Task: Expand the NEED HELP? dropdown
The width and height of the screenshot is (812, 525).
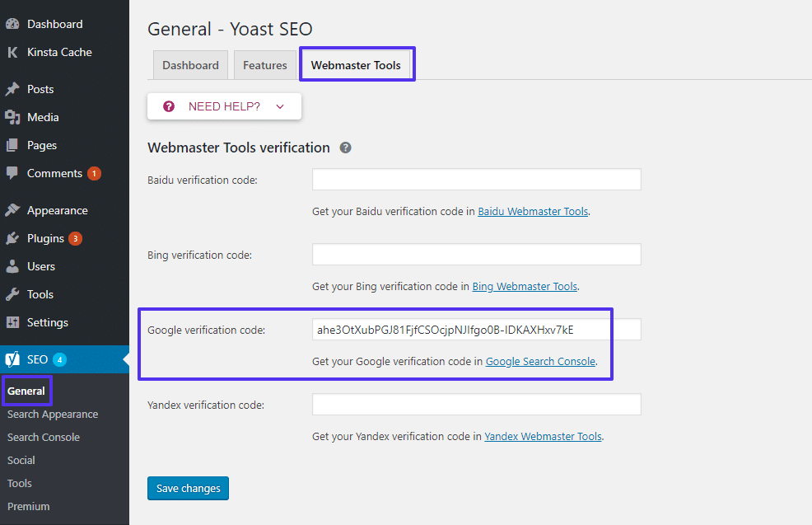Action: point(224,106)
